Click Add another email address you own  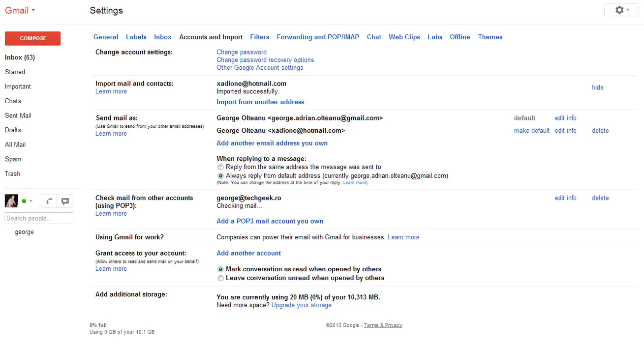[272, 143]
